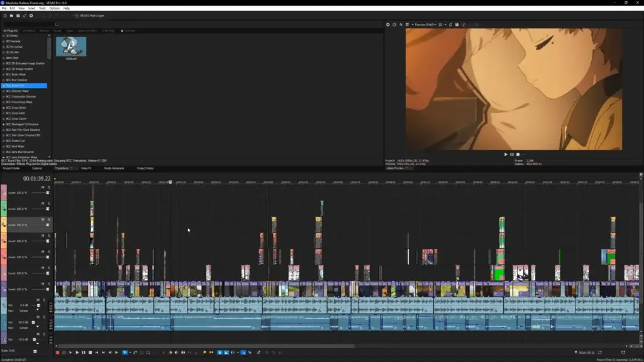This screenshot has width=644, height=362.
Task: Open the Edit menu
Action: coord(13,8)
